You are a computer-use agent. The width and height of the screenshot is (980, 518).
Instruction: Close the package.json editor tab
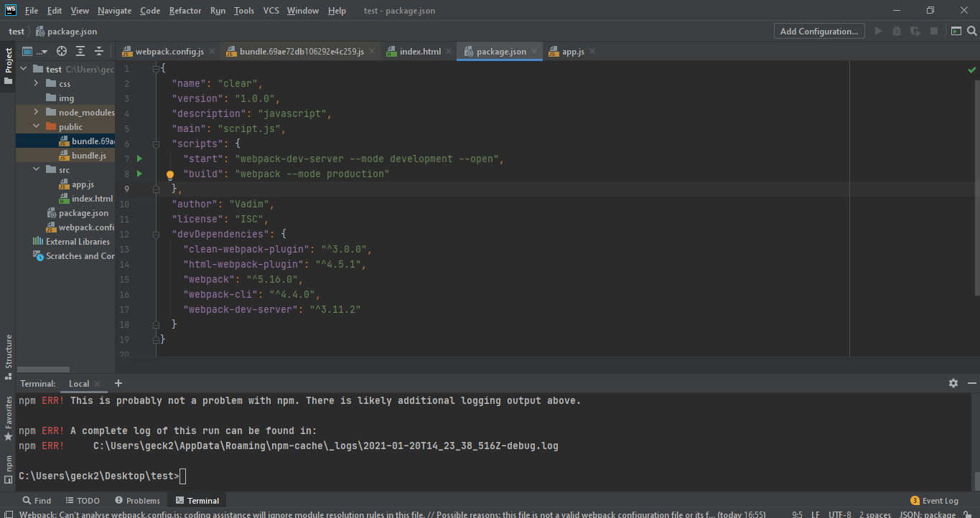coord(535,52)
